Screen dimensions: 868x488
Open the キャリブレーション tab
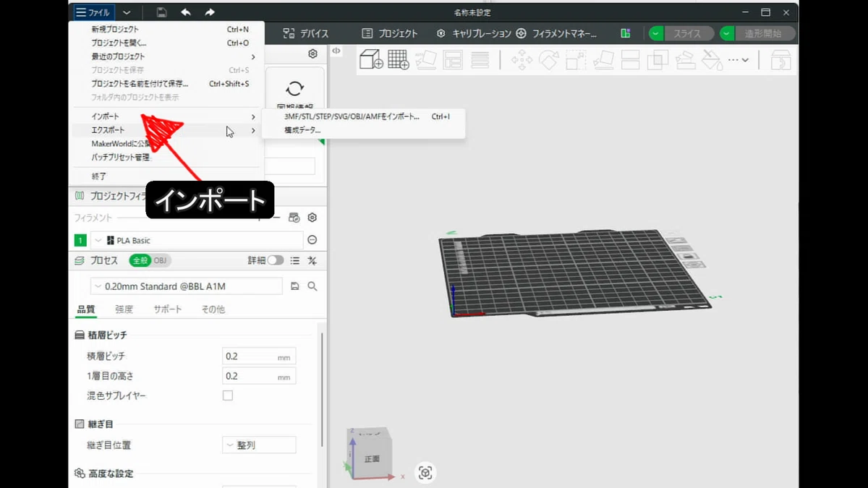474,33
